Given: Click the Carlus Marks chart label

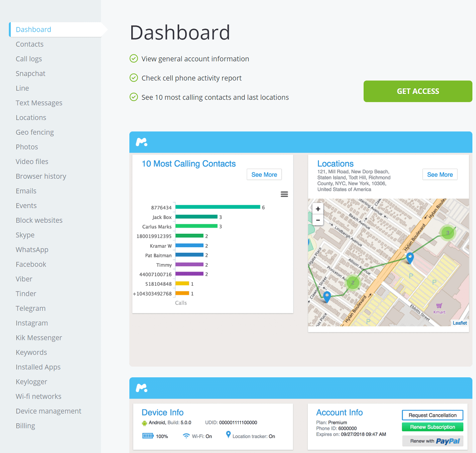Looking at the screenshot, I should point(157,227).
